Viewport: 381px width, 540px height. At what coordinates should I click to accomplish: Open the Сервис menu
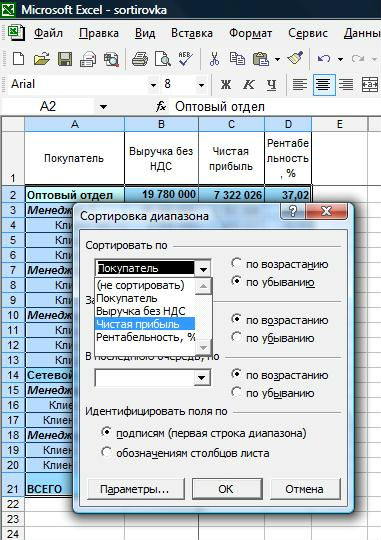click(x=308, y=33)
